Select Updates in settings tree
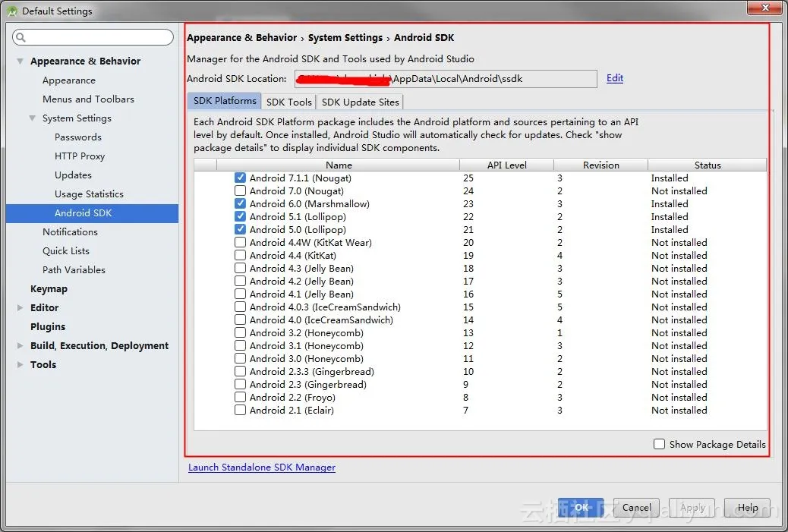Screen dimensions: 788x532 [73, 175]
